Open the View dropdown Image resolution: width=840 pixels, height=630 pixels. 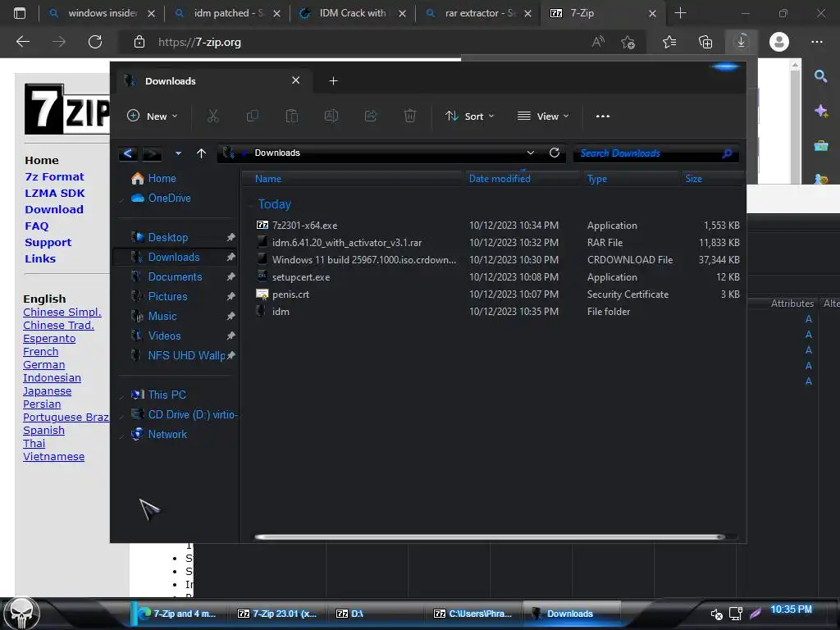pyautogui.click(x=543, y=116)
